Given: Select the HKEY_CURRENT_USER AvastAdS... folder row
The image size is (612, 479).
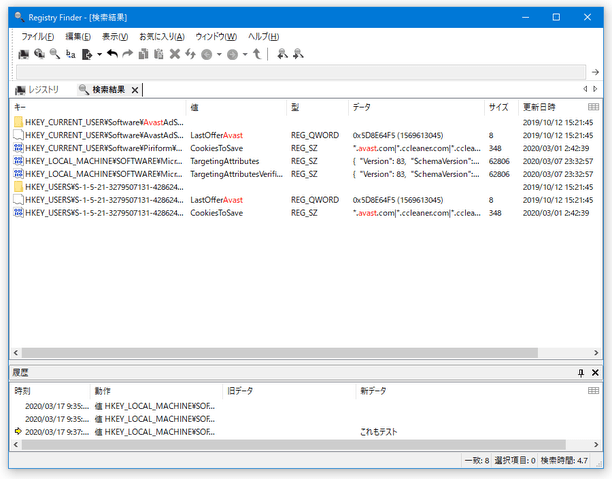Looking at the screenshot, I should click(304, 122).
